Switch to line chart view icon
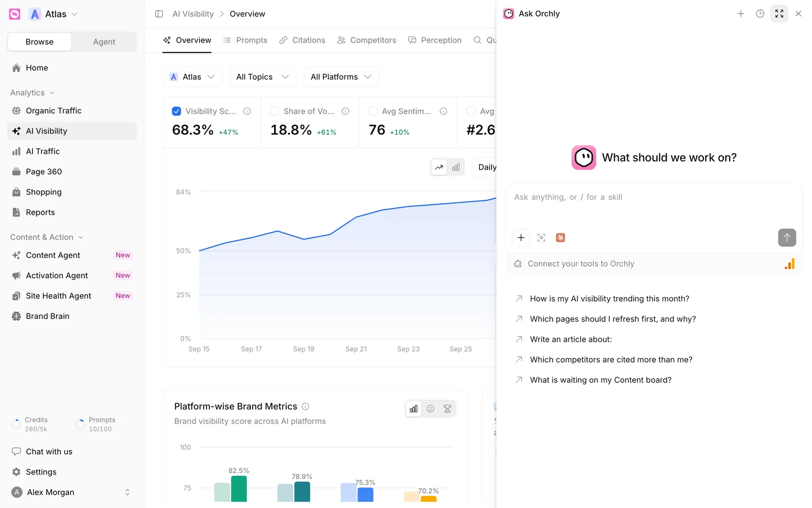812x508 pixels. click(439, 167)
